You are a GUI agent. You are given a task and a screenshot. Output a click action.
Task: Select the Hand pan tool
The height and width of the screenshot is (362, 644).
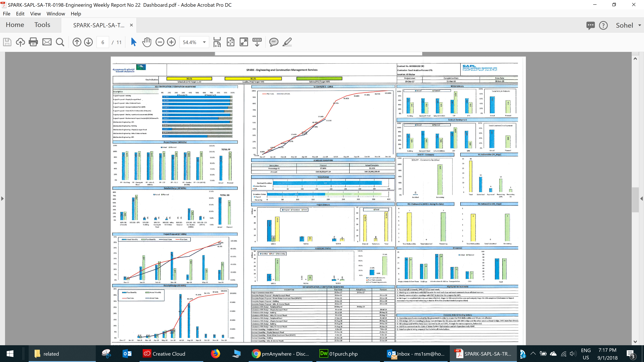pos(147,42)
